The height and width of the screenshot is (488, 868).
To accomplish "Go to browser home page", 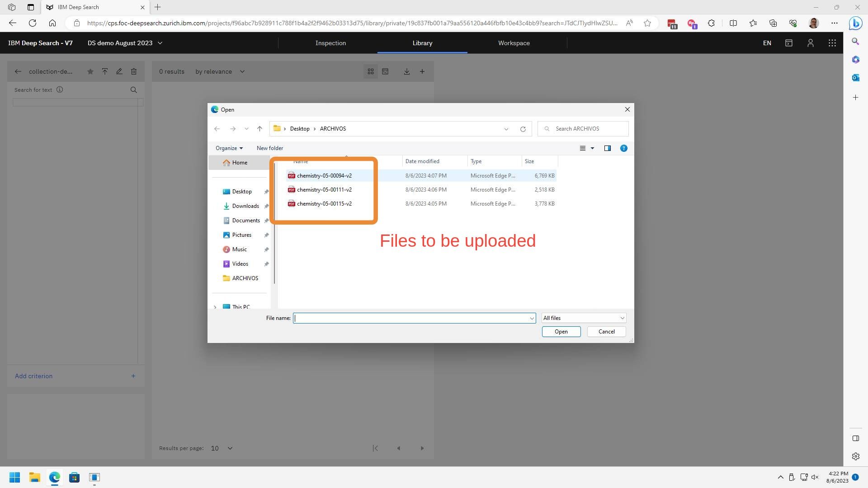I will 52,23.
